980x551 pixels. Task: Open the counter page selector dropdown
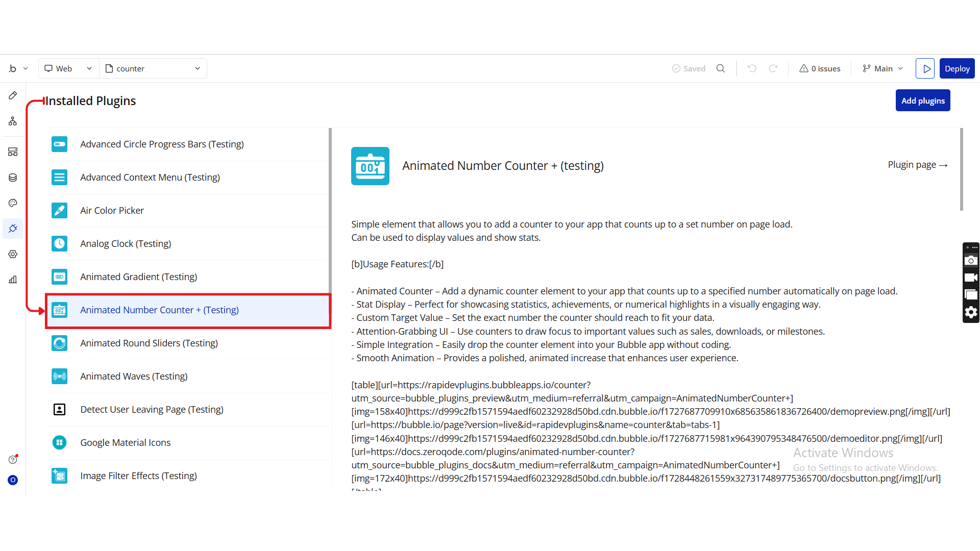point(153,68)
